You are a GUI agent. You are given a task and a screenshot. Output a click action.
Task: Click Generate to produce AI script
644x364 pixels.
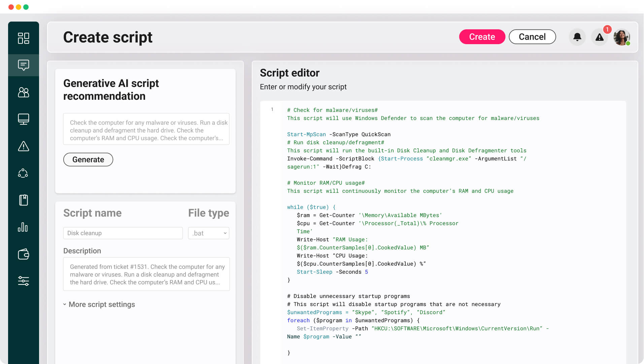coord(88,159)
